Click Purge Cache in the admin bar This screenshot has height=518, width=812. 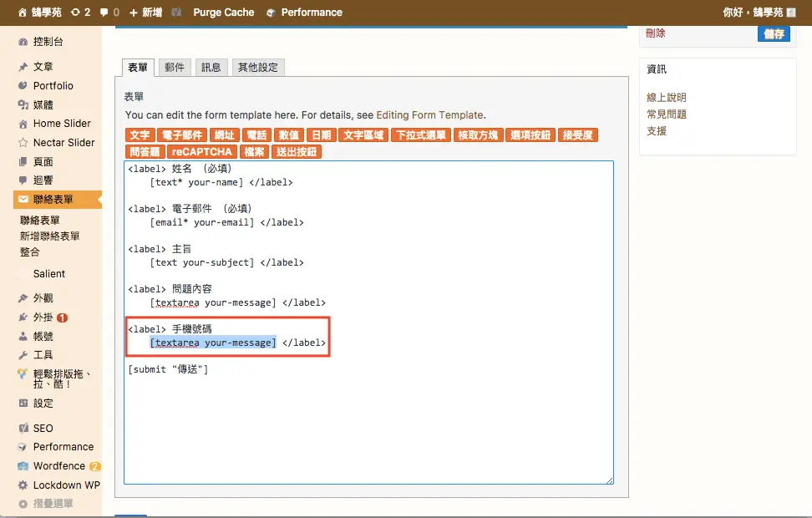[224, 13]
